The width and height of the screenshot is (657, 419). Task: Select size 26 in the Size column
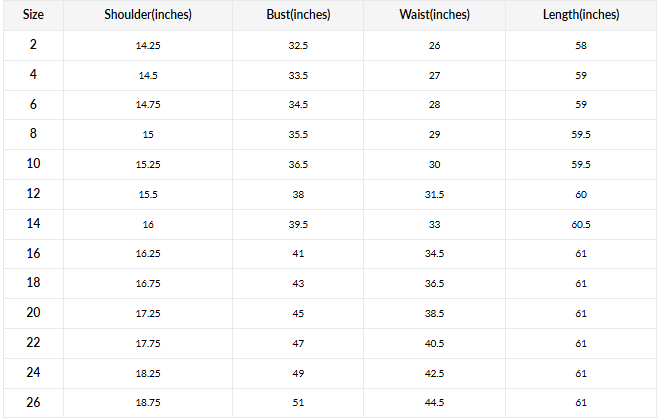pyautogui.click(x=33, y=403)
